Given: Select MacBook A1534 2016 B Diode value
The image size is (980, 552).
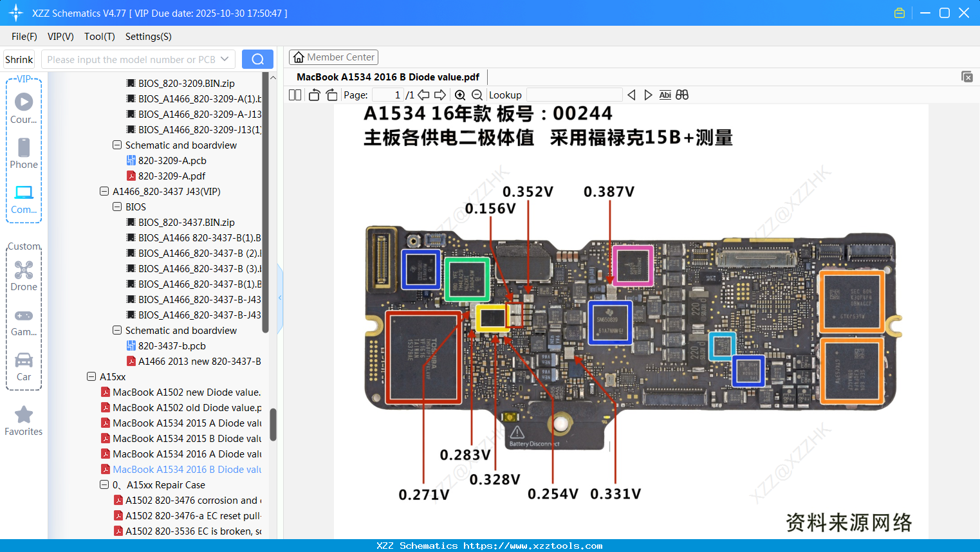Looking at the screenshot, I should click(181, 469).
